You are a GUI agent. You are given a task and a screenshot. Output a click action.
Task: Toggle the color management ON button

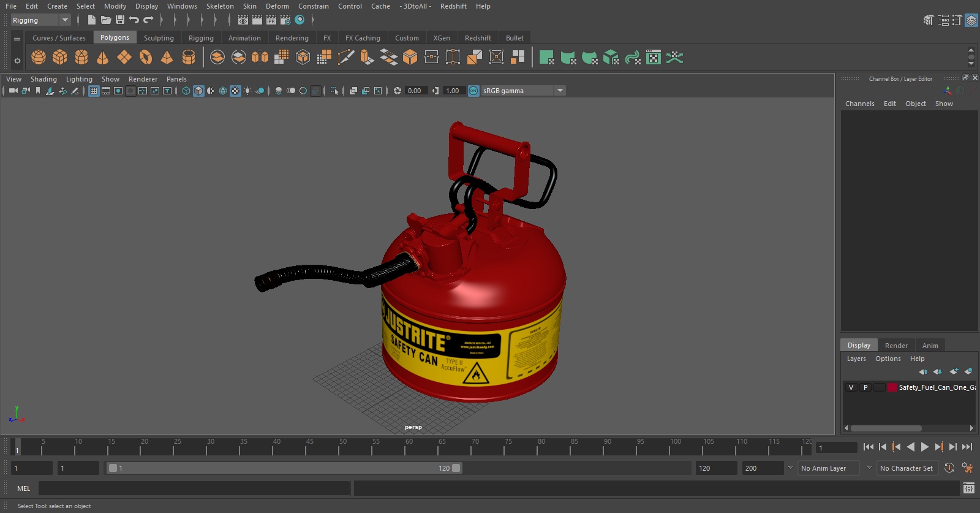[x=473, y=91]
